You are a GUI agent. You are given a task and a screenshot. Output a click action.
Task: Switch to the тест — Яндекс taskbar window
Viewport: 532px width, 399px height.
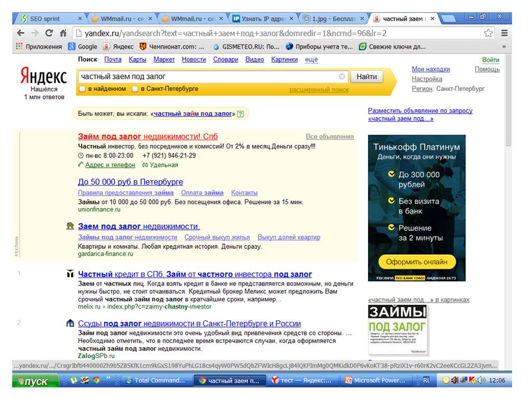click(x=302, y=381)
